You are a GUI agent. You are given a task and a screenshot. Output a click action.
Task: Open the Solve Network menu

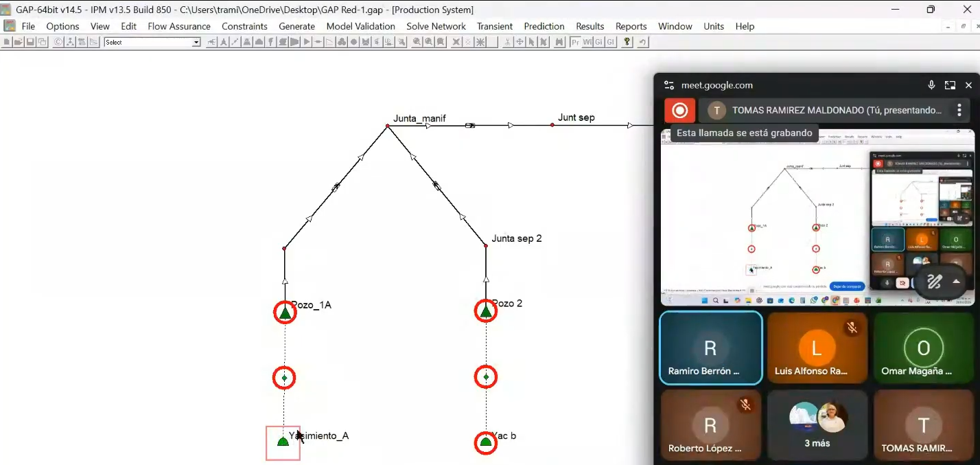436,26
